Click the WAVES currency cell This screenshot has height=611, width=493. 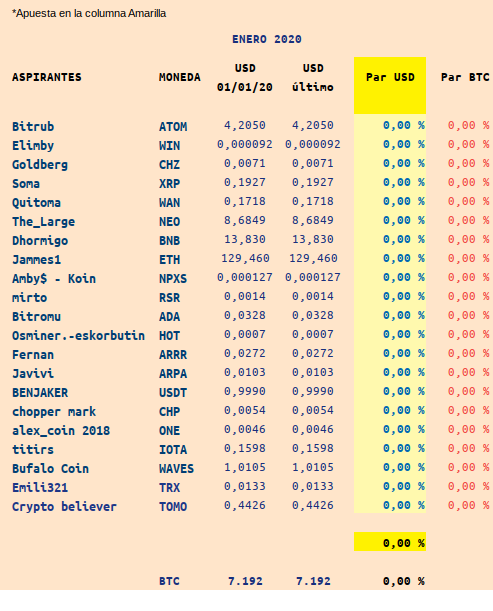pos(176,468)
